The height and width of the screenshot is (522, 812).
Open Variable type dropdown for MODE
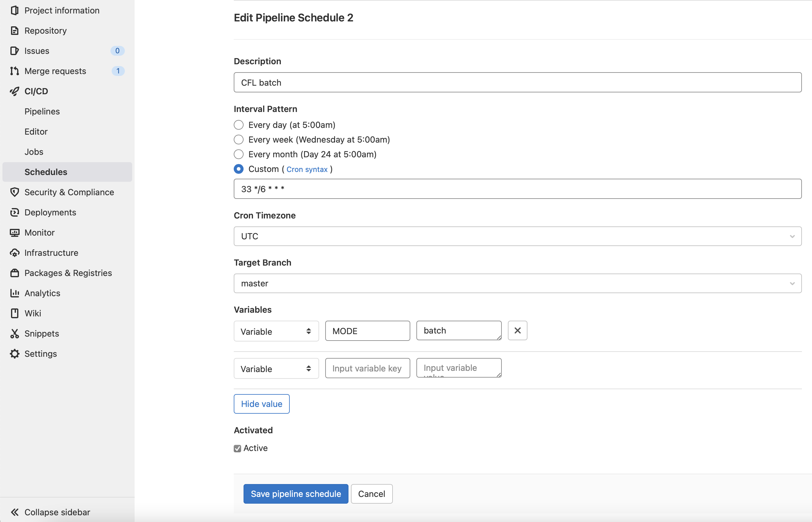coord(276,331)
